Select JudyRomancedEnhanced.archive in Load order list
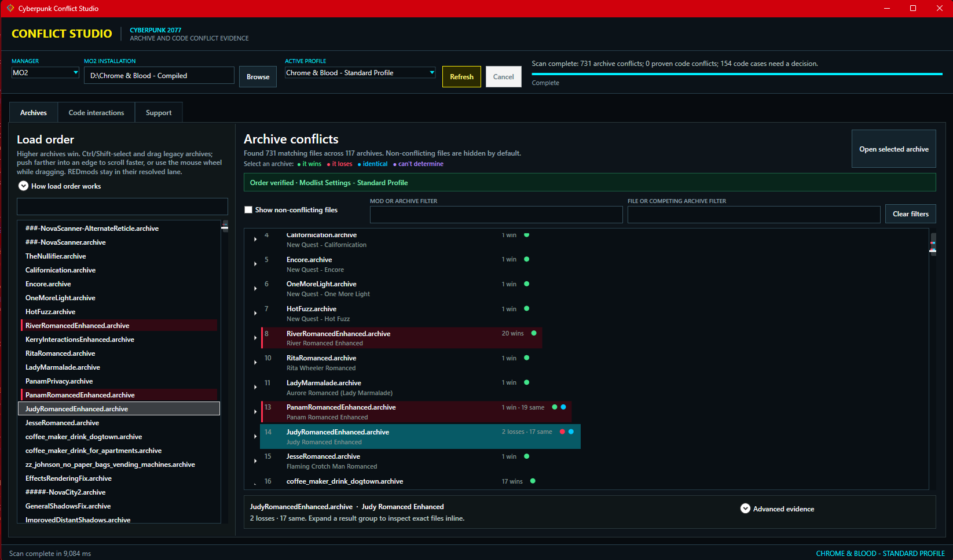Image resolution: width=953 pixels, height=560 pixels. click(119, 409)
